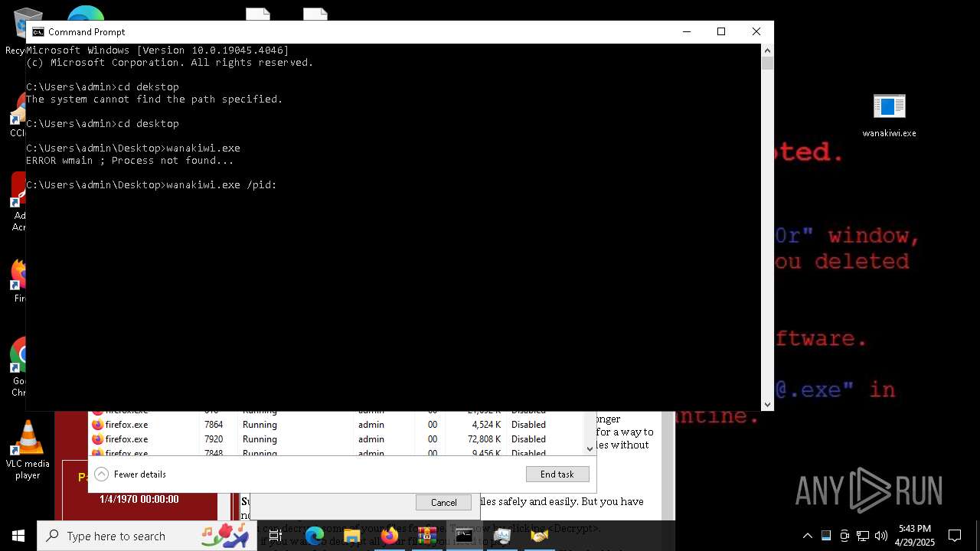The image size is (980, 551).
Task: Open Firefox from the taskbar
Action: pyautogui.click(x=390, y=536)
